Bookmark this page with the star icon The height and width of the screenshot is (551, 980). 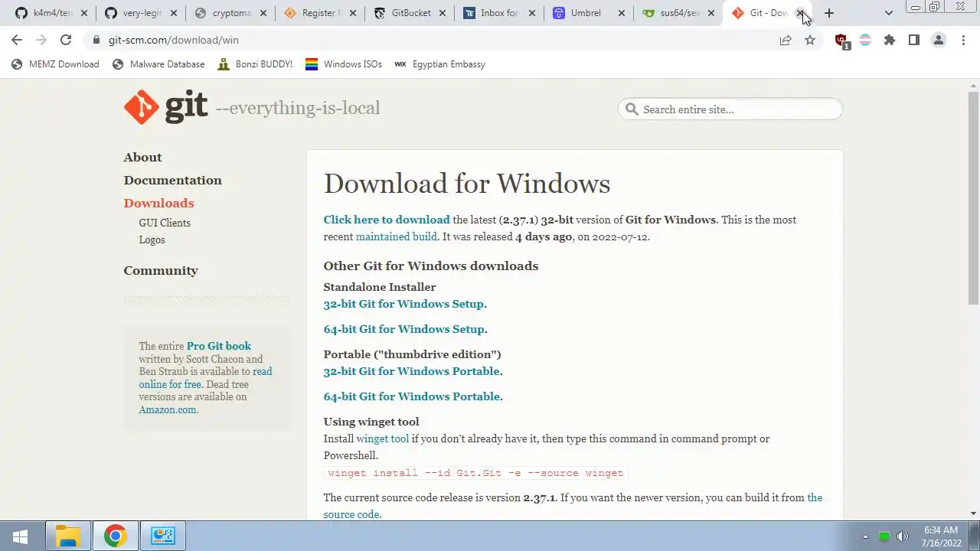click(x=810, y=40)
